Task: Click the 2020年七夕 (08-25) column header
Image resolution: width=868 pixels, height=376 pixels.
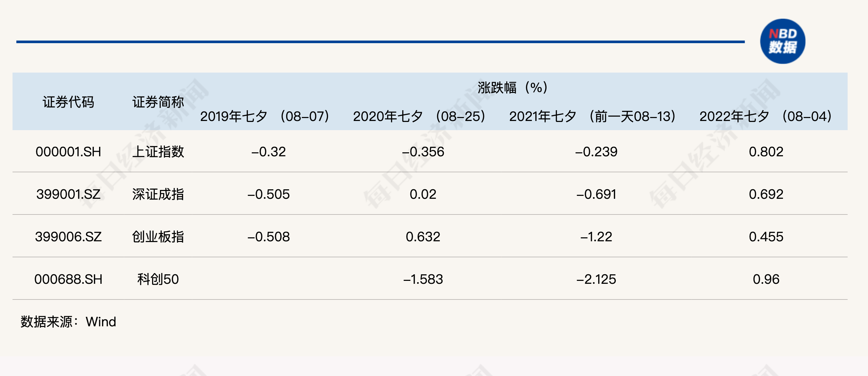Action: (419, 116)
